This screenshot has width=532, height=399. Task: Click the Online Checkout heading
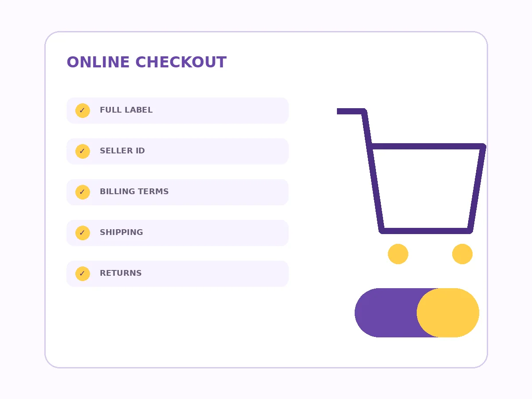click(146, 63)
